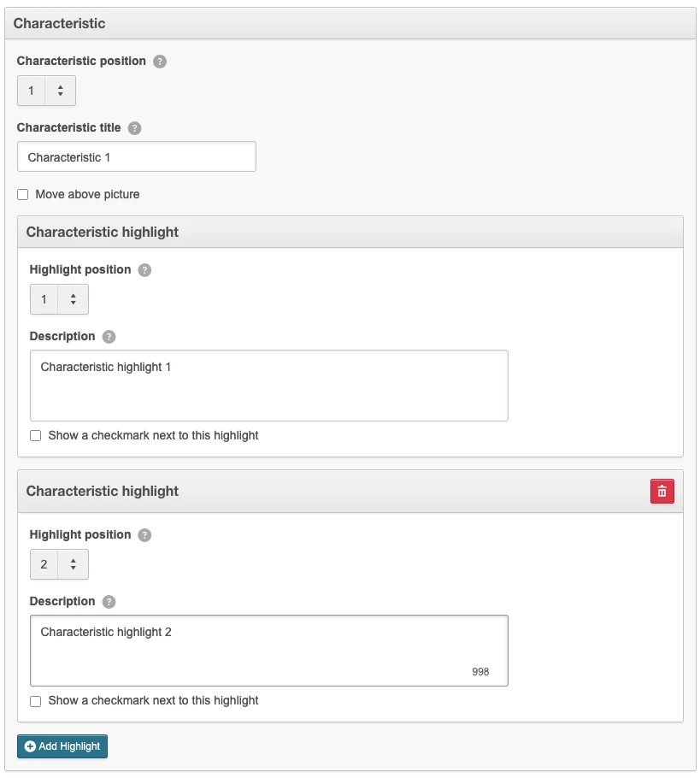Click help icon next to Characteristic title
This screenshot has width=700, height=778.
click(x=134, y=128)
